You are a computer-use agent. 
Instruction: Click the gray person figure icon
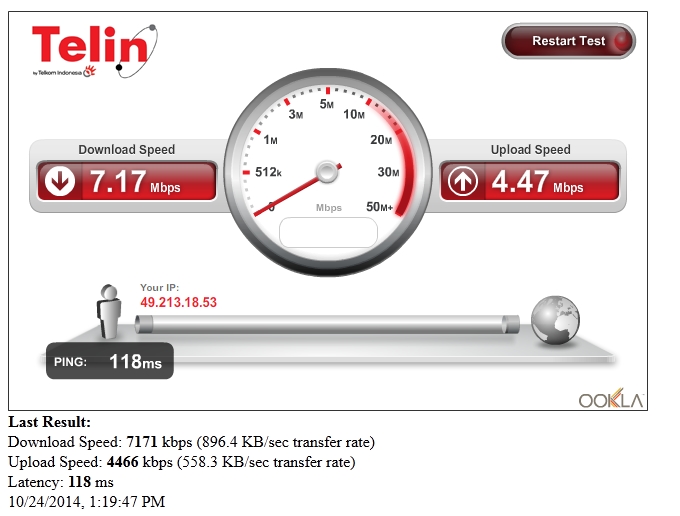click(x=108, y=311)
